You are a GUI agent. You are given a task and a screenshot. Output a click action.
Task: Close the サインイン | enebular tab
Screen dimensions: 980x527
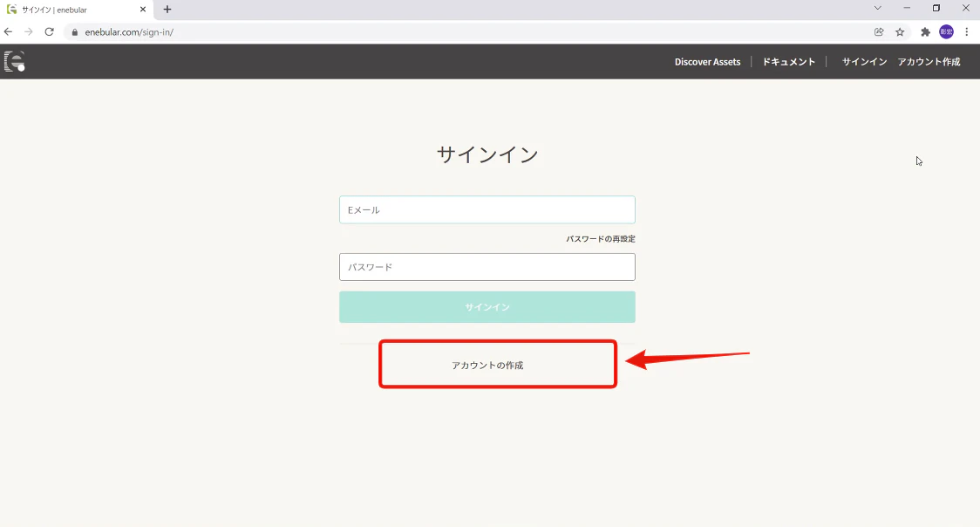[x=142, y=10]
